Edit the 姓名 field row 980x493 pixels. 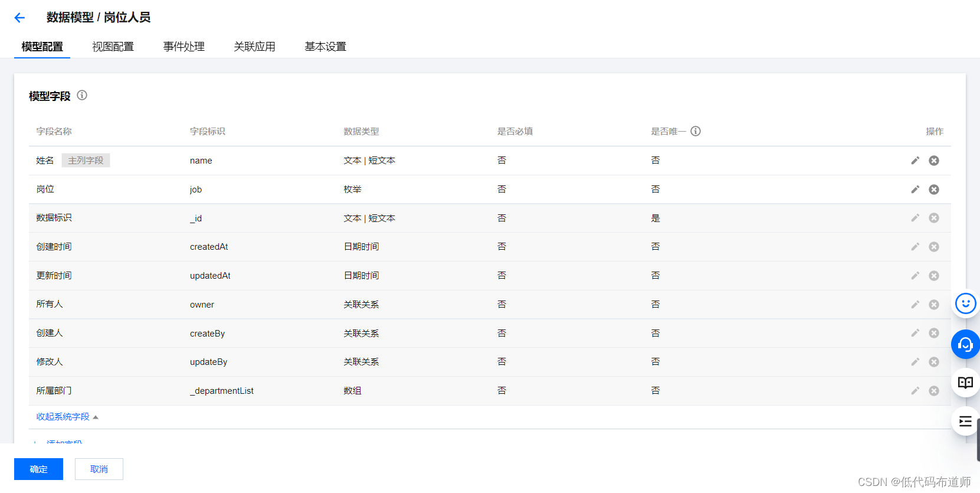(915, 161)
